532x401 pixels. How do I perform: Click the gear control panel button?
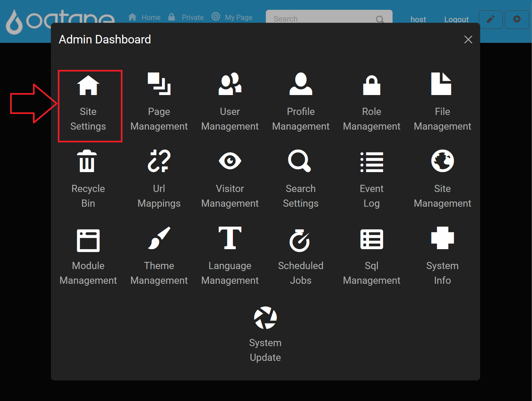click(x=517, y=19)
